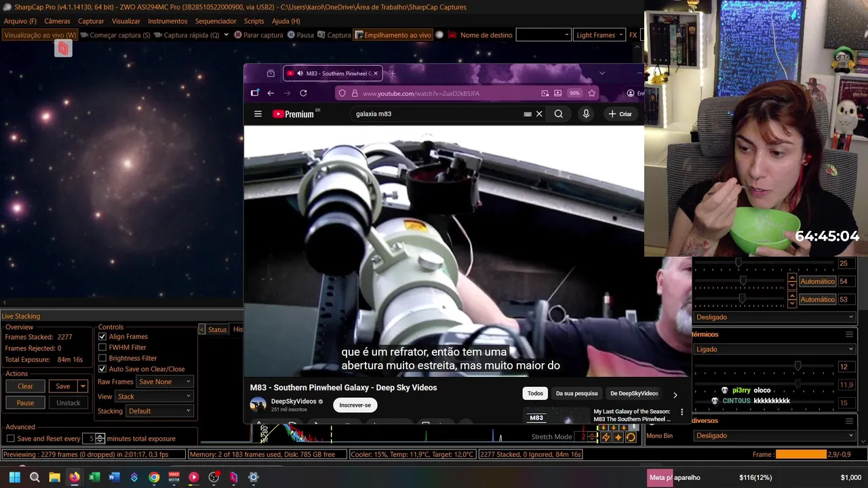Open the Instrumentos menu
The height and width of the screenshot is (488, 868).
[167, 21]
